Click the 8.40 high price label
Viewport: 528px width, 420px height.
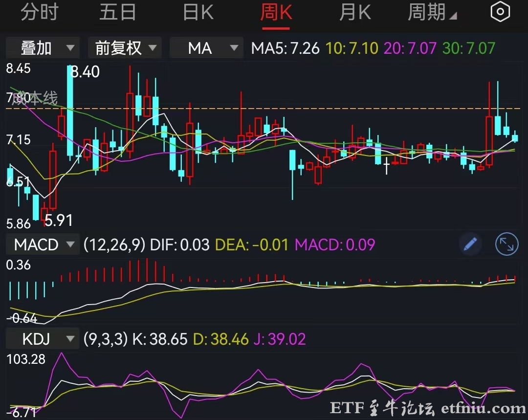tap(85, 72)
